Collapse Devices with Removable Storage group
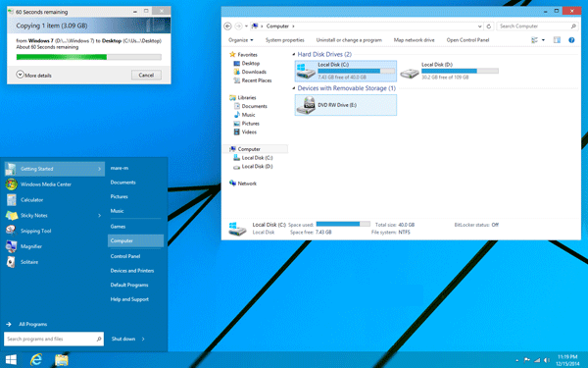Viewport: 588px width, 368px height. [294, 88]
